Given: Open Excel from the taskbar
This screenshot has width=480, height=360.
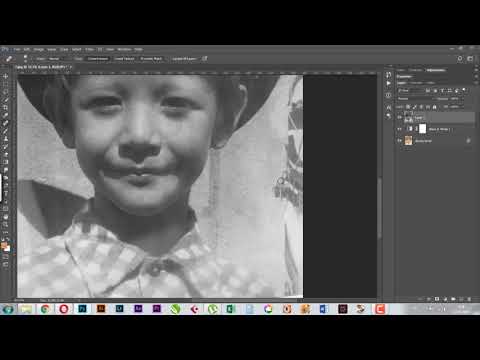Looking at the screenshot, I should [x=231, y=309].
